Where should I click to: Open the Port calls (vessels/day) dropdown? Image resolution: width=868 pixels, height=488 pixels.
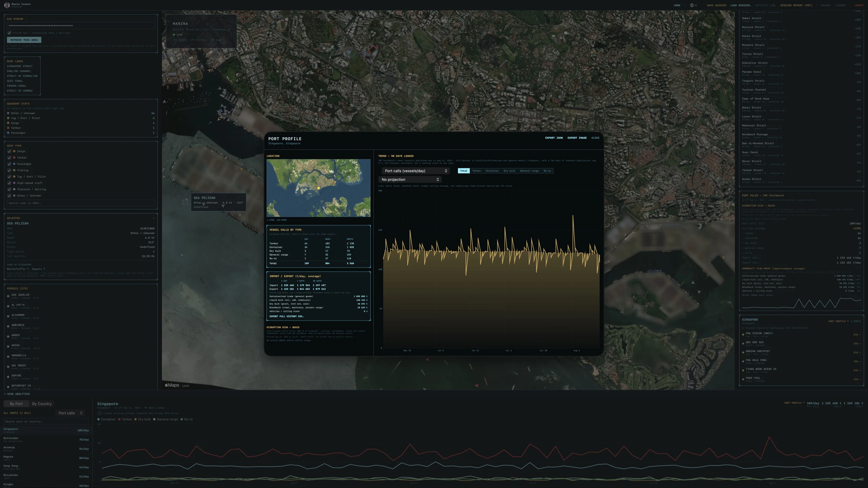click(416, 171)
